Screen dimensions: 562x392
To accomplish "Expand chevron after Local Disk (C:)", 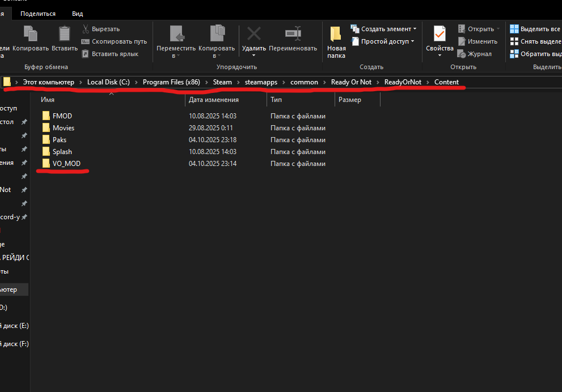I will pos(136,82).
